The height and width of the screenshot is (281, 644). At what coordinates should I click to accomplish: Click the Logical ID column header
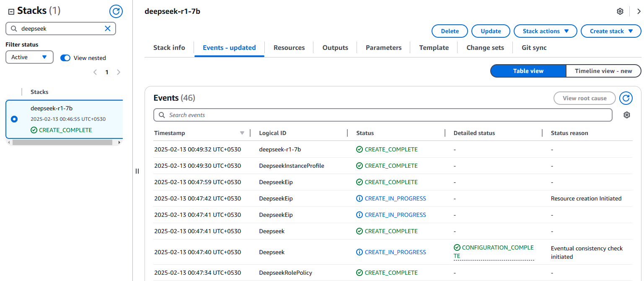(273, 133)
